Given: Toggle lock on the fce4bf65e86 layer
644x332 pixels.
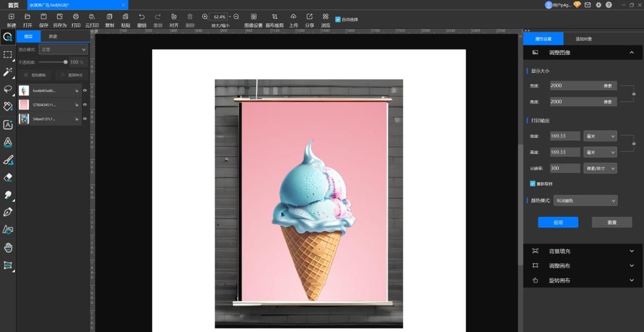Looking at the screenshot, I should point(77,91).
